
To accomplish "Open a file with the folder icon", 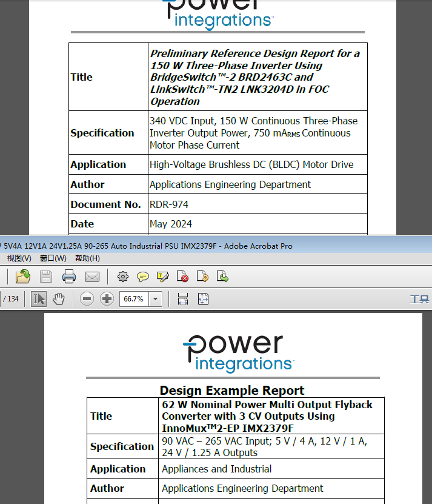I will 23,277.
